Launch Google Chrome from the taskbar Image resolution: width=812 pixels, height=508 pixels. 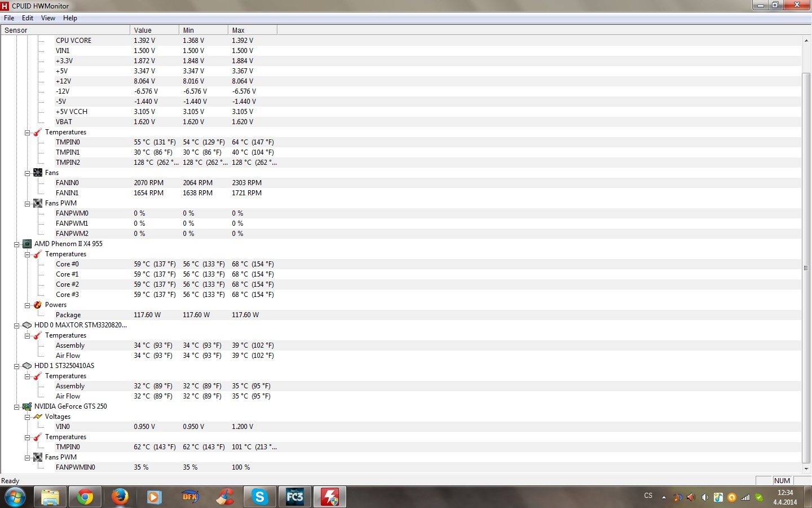point(85,497)
